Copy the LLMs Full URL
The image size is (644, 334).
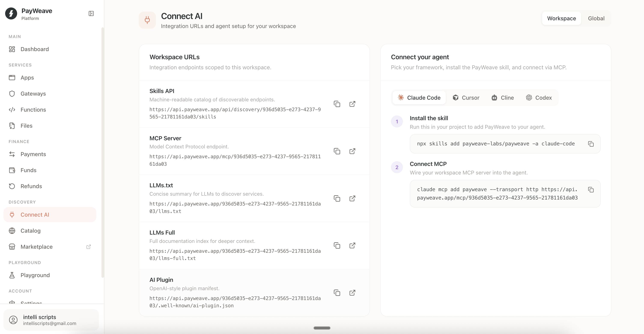pos(337,245)
